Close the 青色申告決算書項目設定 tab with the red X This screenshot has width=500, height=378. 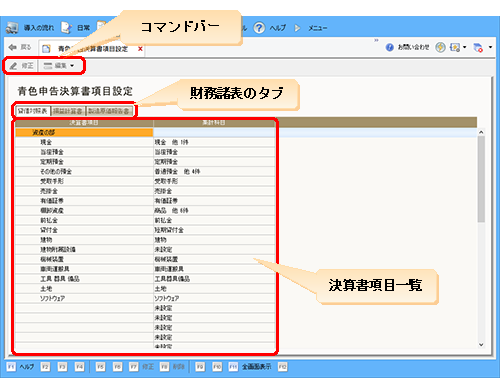[x=140, y=49]
